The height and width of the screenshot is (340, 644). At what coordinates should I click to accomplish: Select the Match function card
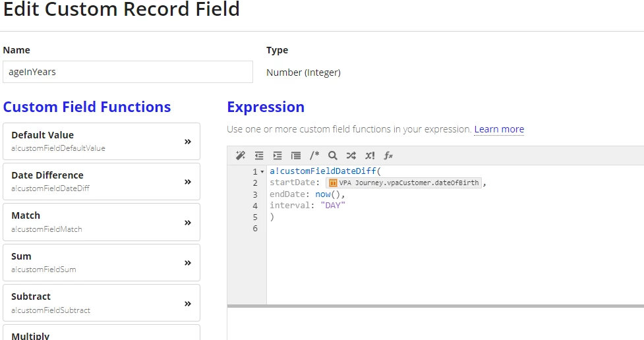coord(102,222)
